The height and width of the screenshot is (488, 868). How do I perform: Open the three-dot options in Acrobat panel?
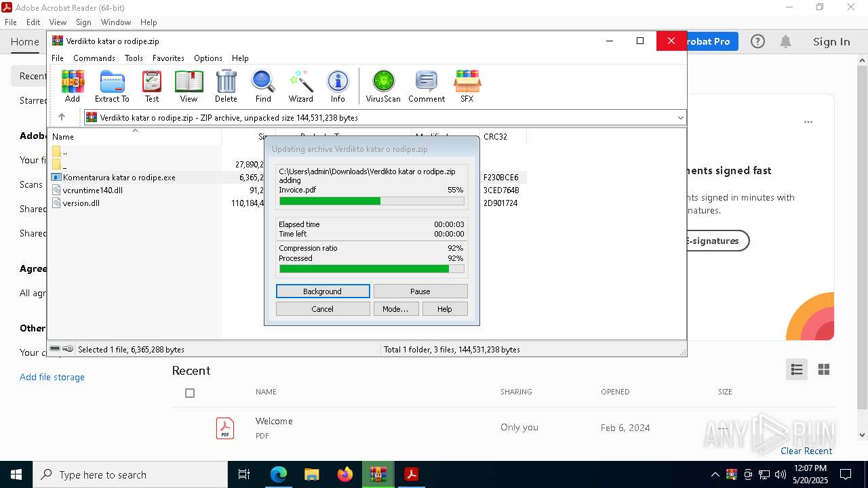point(808,123)
